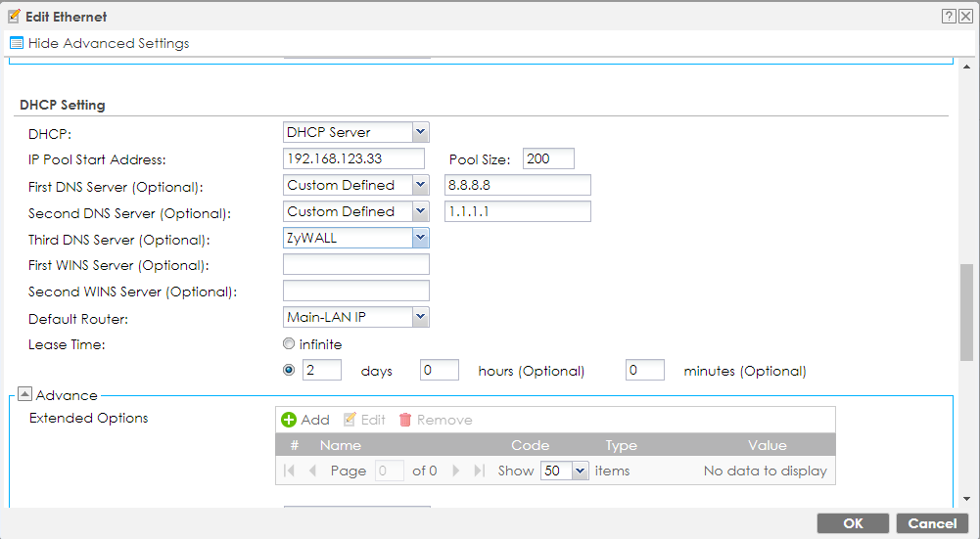
Task: Go to first page arrow in pager
Action: point(289,471)
